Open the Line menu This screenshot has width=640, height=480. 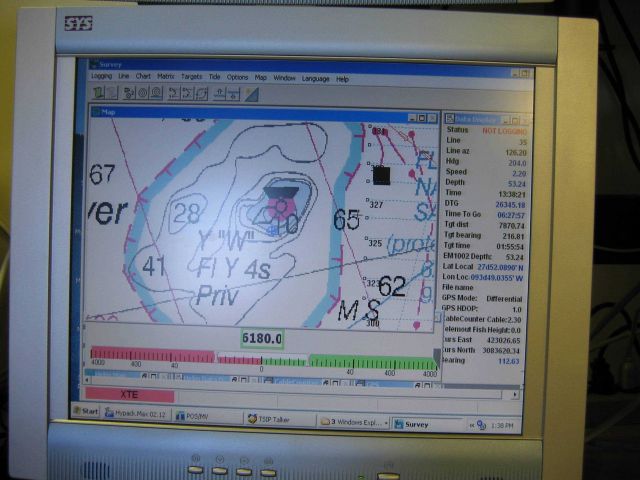[124, 76]
